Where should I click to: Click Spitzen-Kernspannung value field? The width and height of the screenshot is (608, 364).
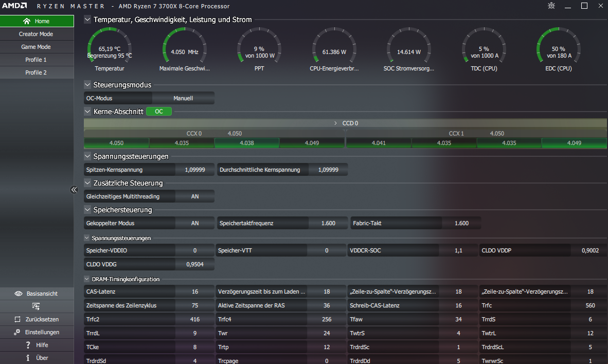tap(194, 170)
